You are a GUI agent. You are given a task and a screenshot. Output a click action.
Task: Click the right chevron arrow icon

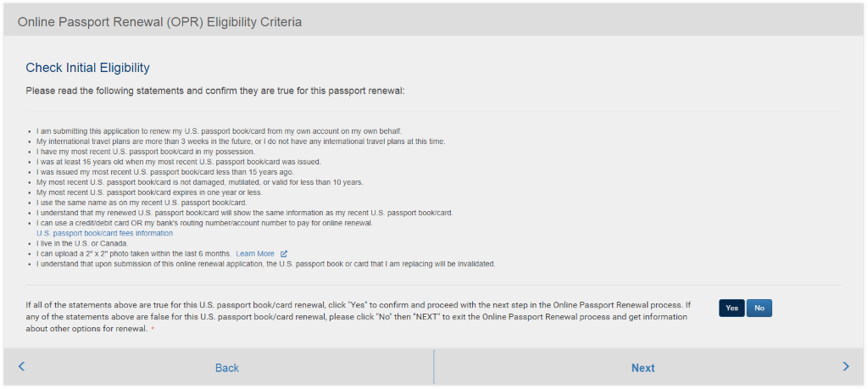(x=845, y=367)
